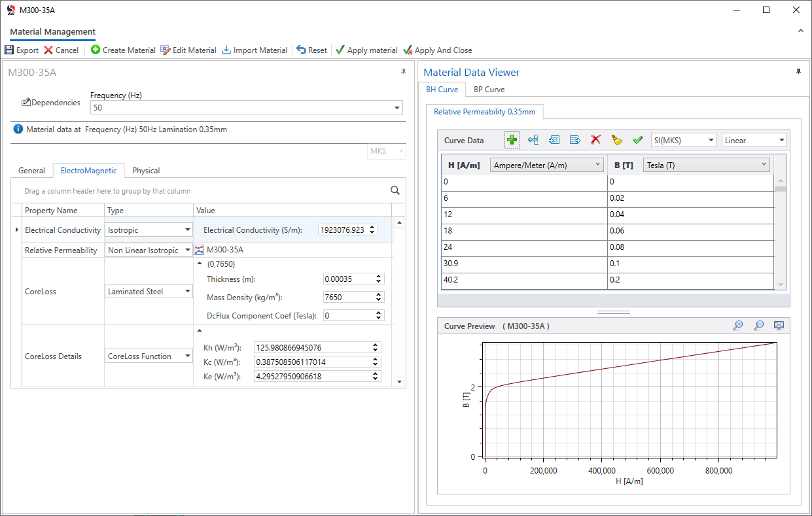
Task: Click the curve data table vertical scrollbar
Action: coord(780,232)
